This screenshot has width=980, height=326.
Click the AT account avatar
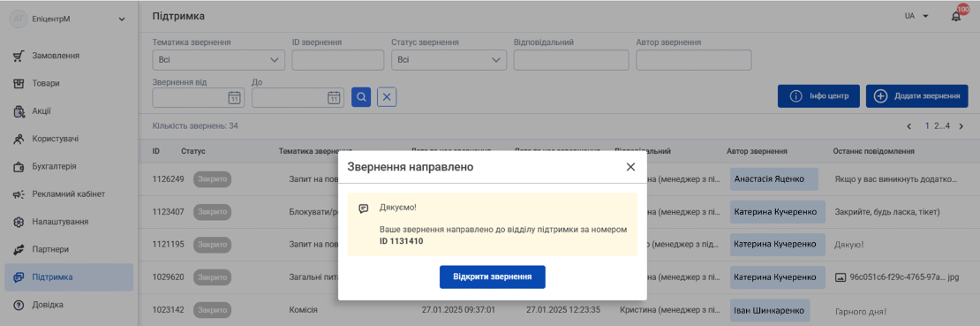[19, 19]
